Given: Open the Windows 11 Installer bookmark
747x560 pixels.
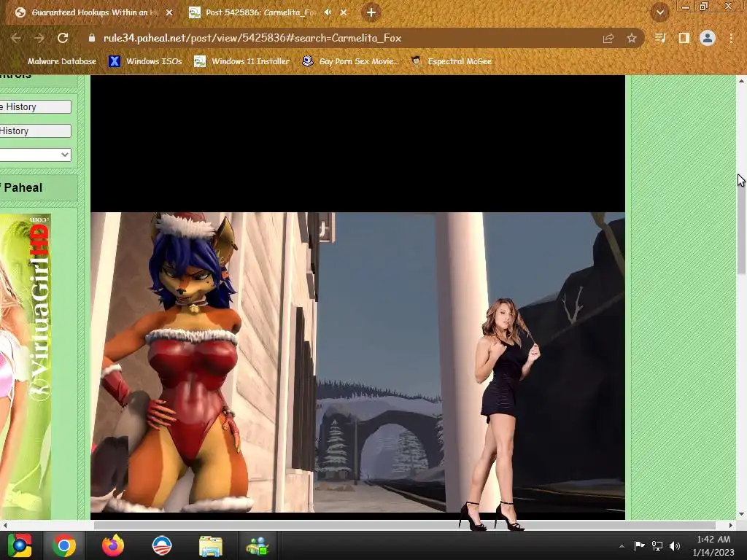Looking at the screenshot, I should pyautogui.click(x=242, y=61).
